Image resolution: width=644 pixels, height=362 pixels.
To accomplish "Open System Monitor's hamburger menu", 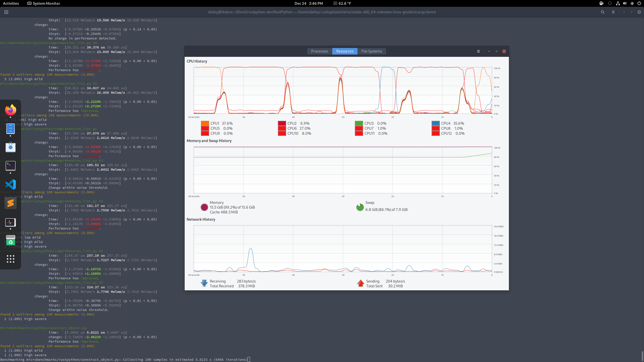I will pos(478,51).
